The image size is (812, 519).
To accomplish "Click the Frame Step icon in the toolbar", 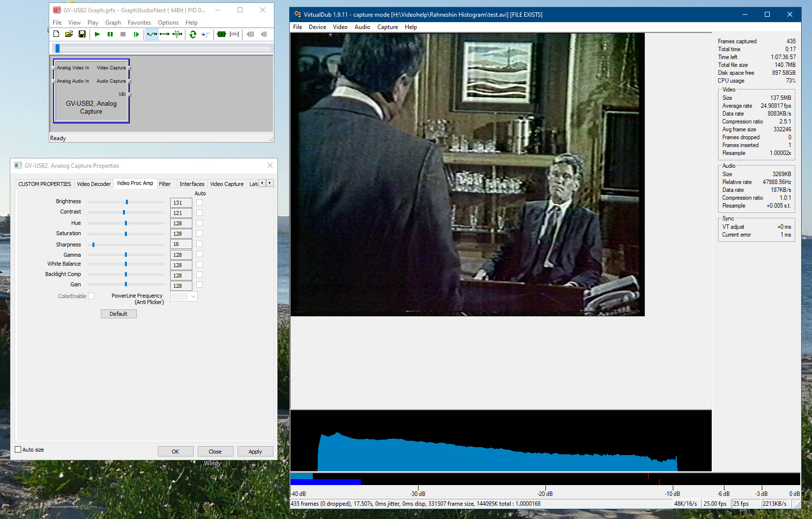I will click(x=136, y=34).
